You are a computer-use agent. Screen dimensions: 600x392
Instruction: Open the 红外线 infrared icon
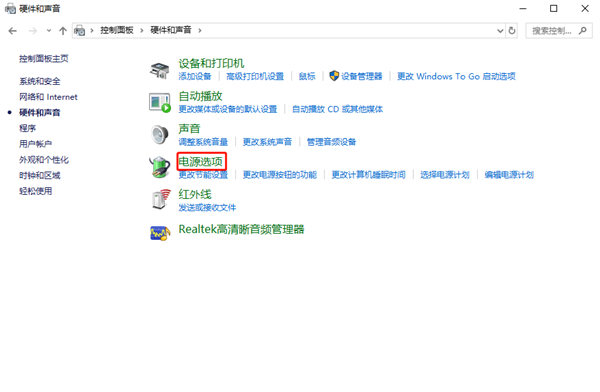[x=161, y=199]
